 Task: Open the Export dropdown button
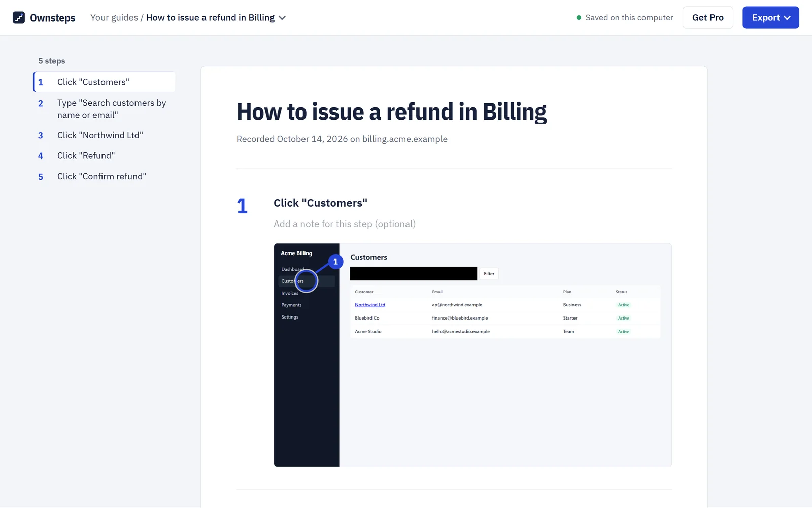click(x=770, y=18)
